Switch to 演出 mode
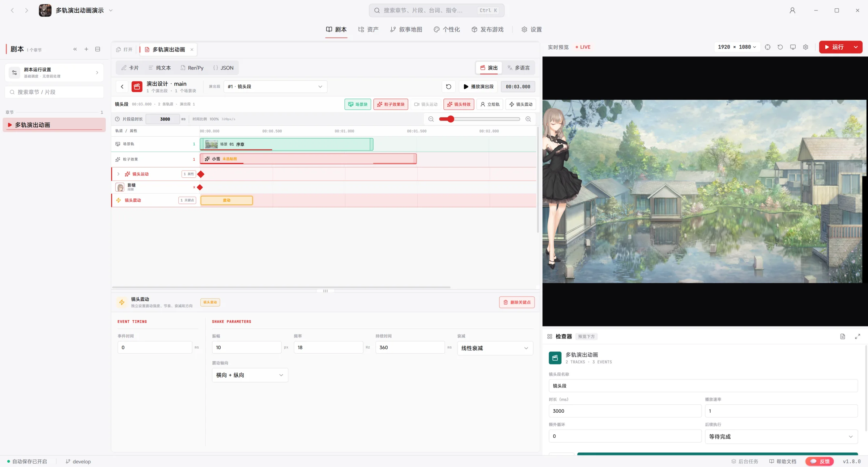 click(489, 68)
